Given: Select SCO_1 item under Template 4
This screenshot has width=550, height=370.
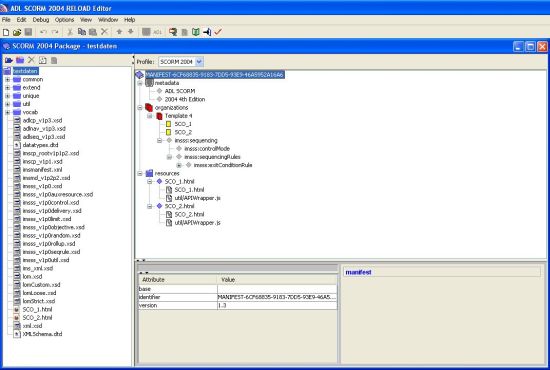Looking at the screenshot, I should click(183, 124).
